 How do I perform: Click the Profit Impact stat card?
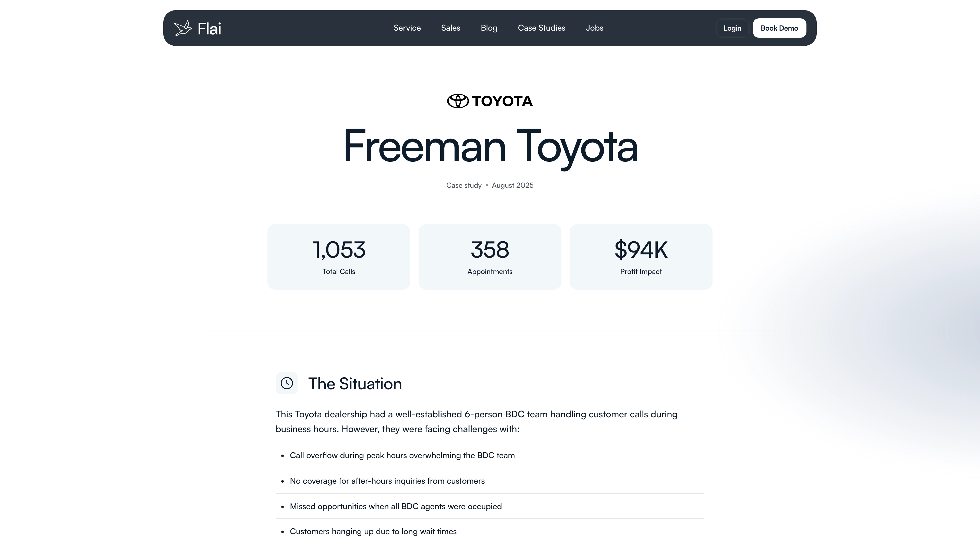(641, 256)
